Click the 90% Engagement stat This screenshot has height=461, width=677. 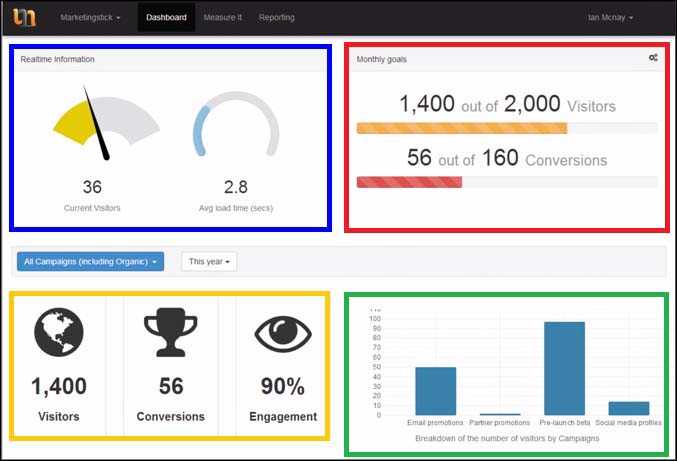tap(282, 386)
